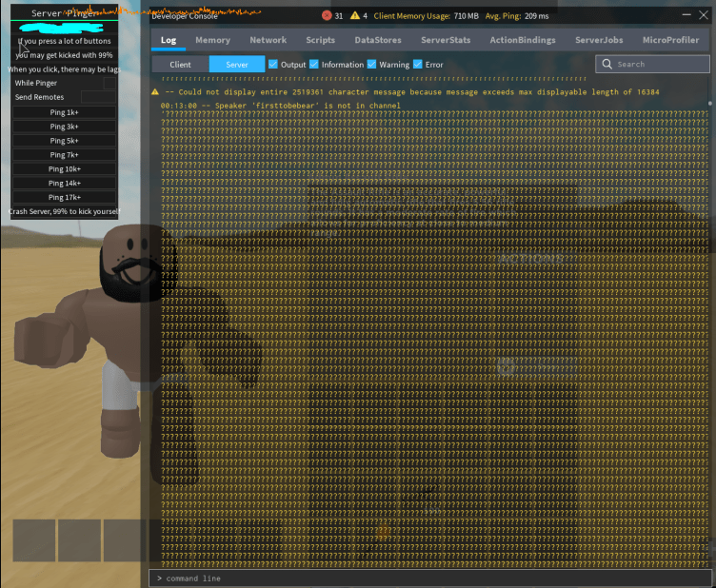Screen dimensions: 716x588
Task: Click the Crash Server button
Action: pos(65,211)
